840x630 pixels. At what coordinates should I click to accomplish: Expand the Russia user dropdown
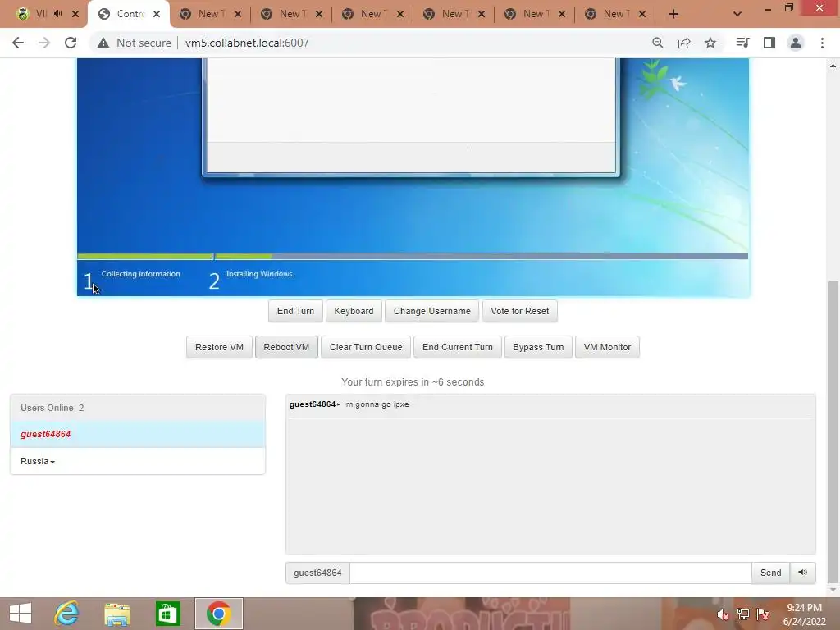(38, 461)
